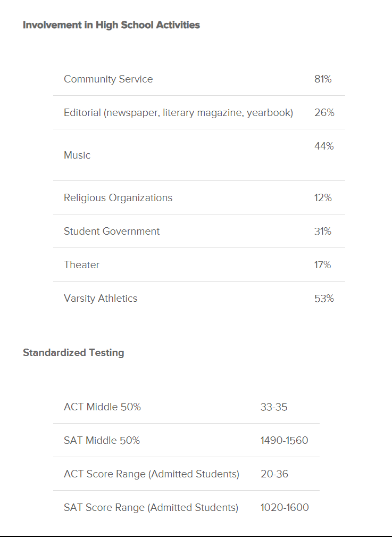Click the 26% Editorial value
Screen dimensions: 392x537
[x=324, y=113]
